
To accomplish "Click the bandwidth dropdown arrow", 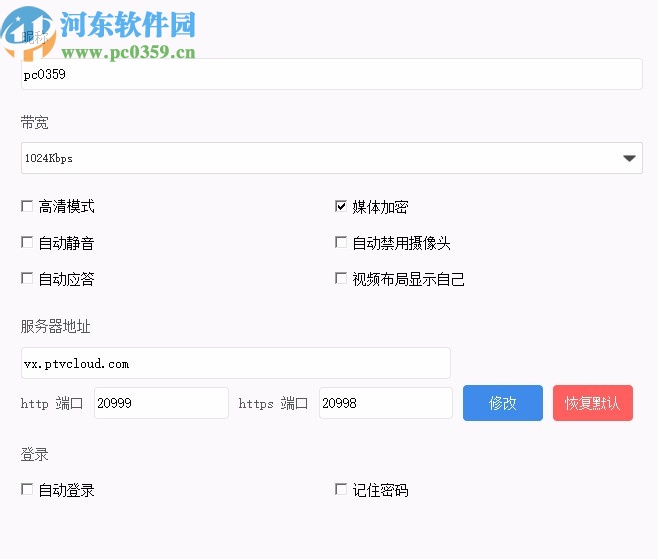I will coord(629,158).
